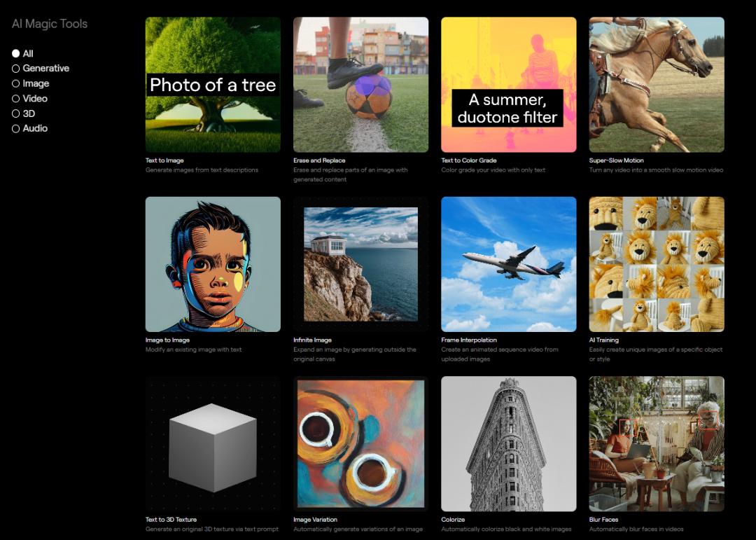Image resolution: width=756 pixels, height=540 pixels.
Task: Select the Generative filter radio button
Action: pyautogui.click(x=16, y=69)
